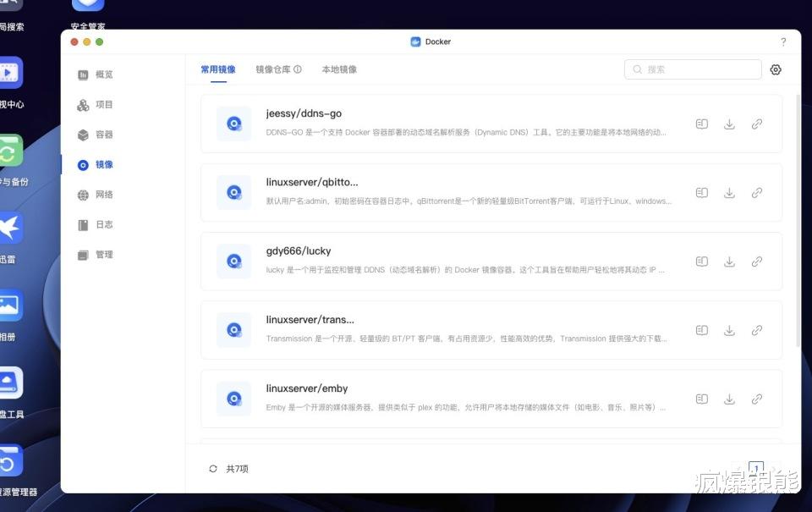Image resolution: width=812 pixels, height=512 pixels.
Task: Open link for jeessy/ddns-go image
Action: pos(756,124)
